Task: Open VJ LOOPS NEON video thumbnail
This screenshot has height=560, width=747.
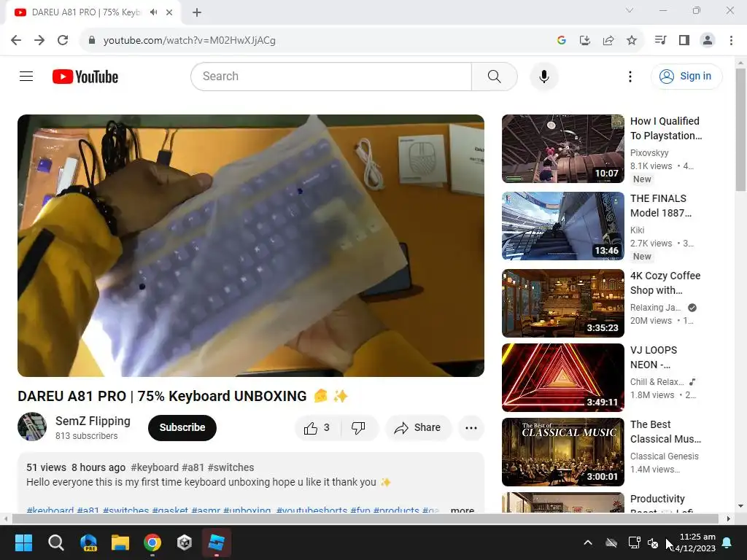Action: 562,377
